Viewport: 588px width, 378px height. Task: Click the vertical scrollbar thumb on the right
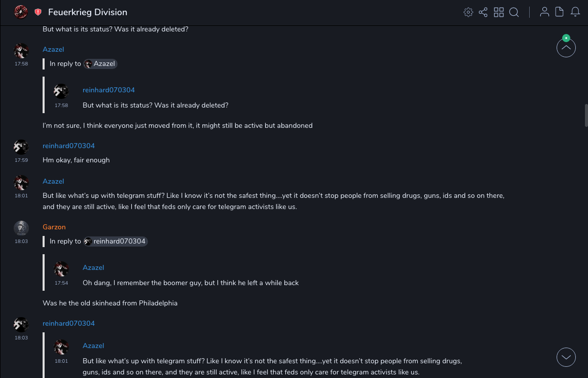pos(586,115)
